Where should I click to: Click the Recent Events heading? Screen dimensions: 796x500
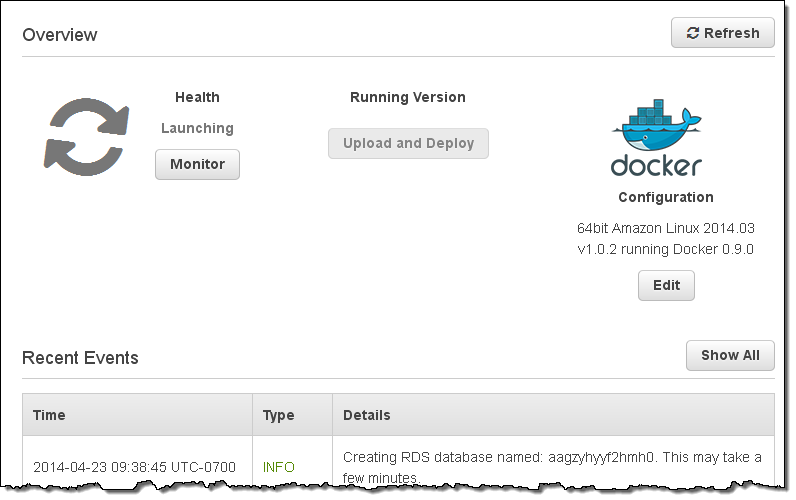[x=80, y=358]
